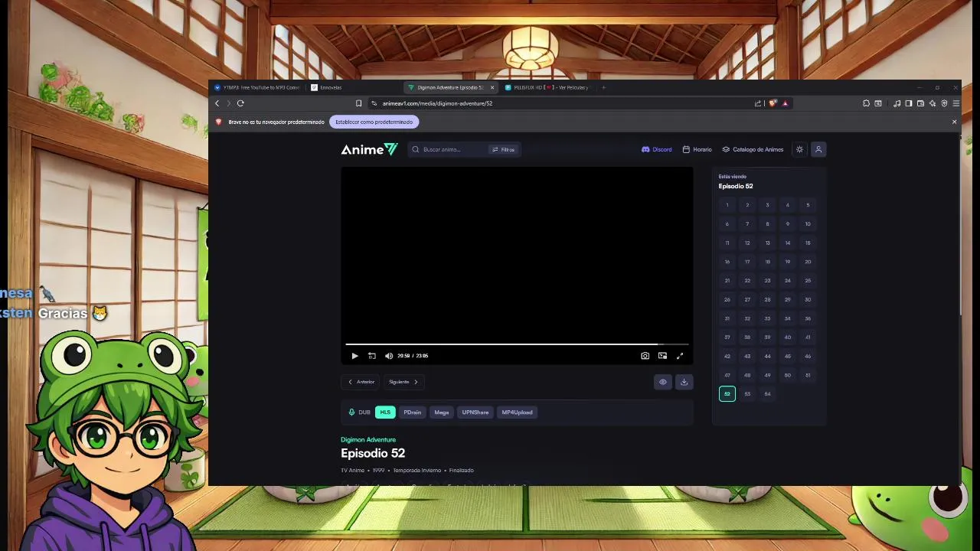Viewport: 980px width, 551px height.
Task: Download the episode with the download icon
Action: [684, 382]
